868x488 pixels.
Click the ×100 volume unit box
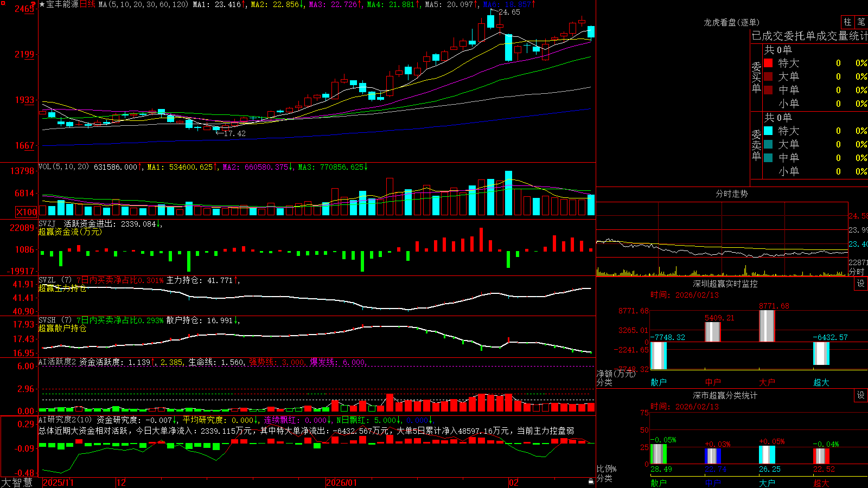tap(26, 212)
